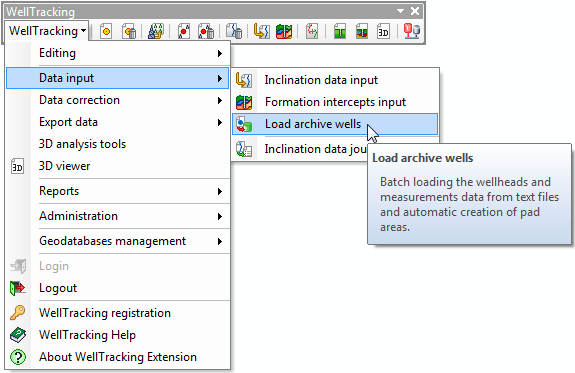Select Inclination data input in the submenu

point(335,80)
